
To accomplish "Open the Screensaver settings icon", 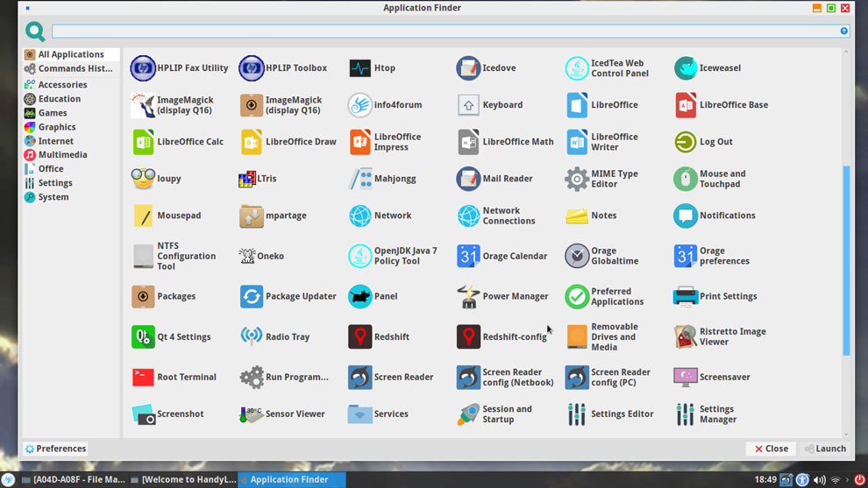I will (686, 377).
